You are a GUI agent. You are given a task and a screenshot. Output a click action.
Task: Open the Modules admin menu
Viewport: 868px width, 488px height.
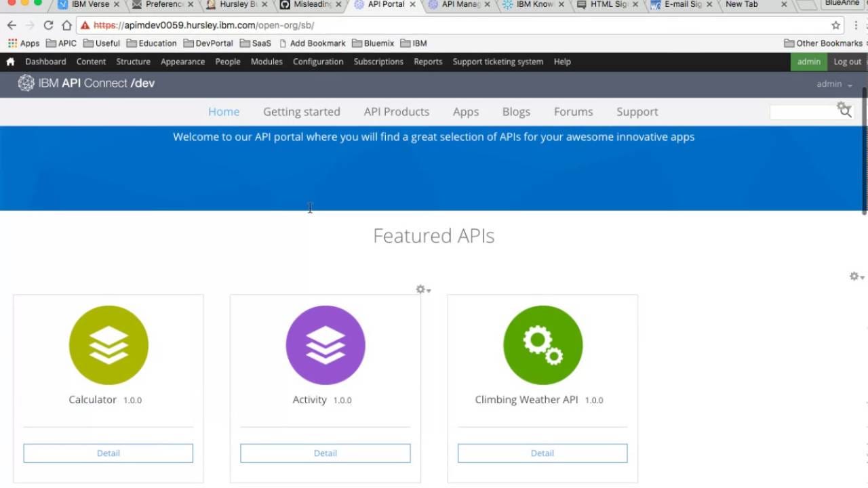point(267,62)
